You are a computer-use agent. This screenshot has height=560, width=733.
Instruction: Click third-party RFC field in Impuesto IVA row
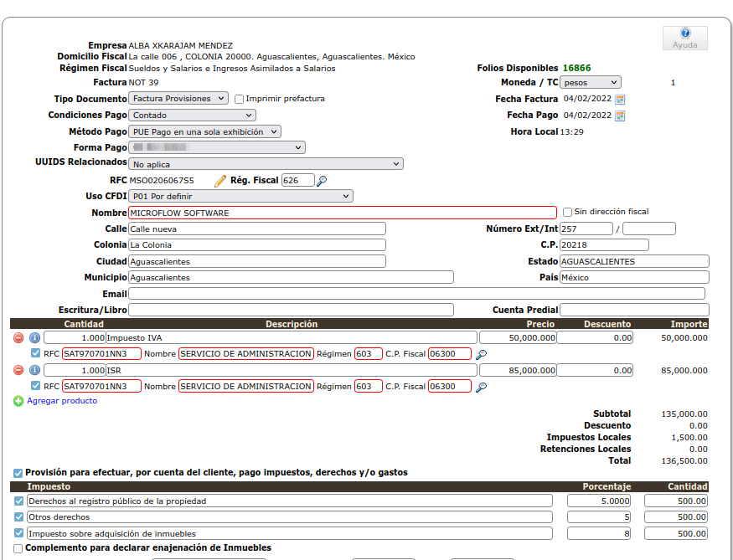[101, 354]
